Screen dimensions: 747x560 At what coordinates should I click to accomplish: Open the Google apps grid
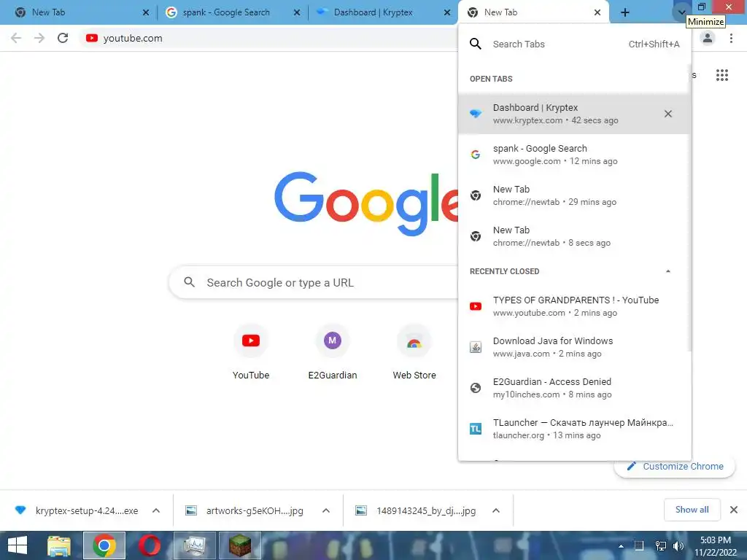click(x=721, y=75)
